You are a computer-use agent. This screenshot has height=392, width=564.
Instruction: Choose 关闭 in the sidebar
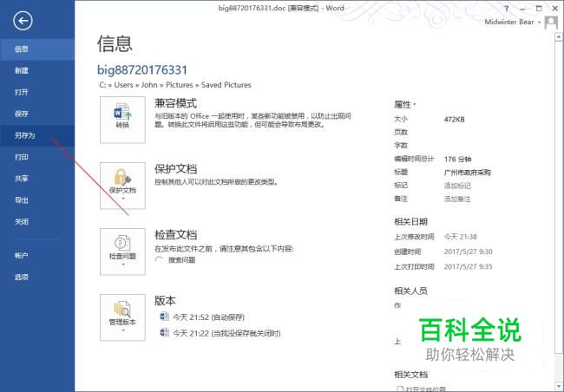tap(37, 222)
